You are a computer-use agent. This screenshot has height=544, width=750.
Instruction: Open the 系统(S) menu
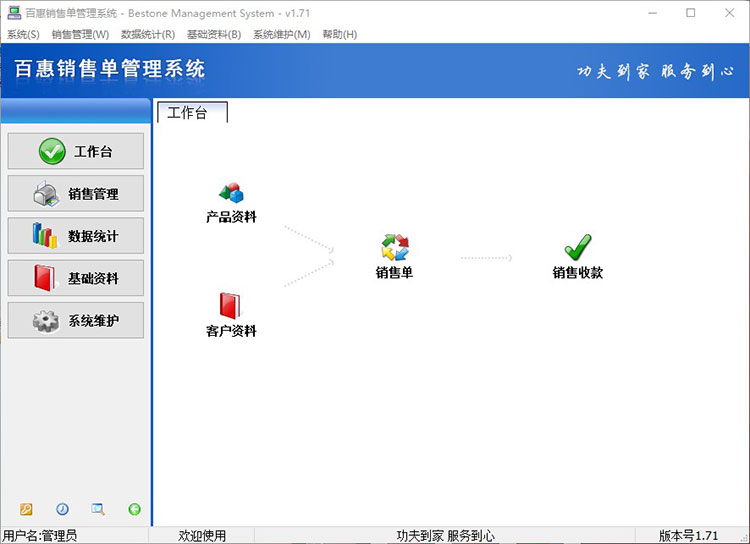pyautogui.click(x=23, y=34)
